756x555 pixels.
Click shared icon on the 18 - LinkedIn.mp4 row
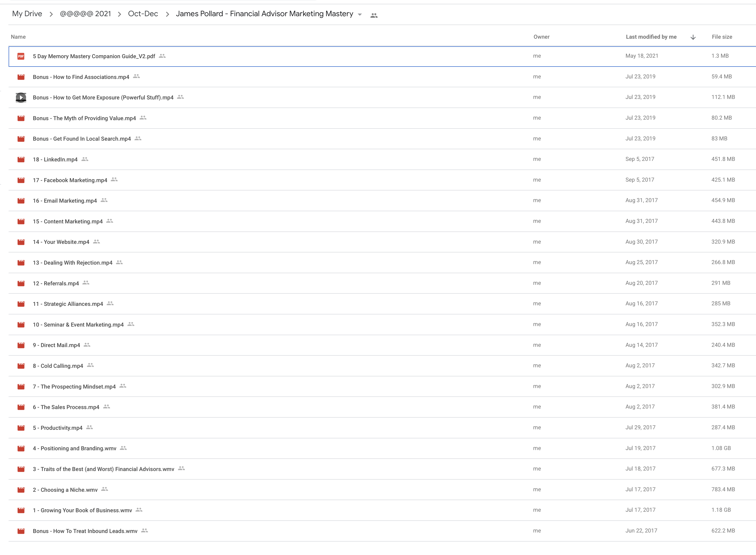pyautogui.click(x=85, y=159)
